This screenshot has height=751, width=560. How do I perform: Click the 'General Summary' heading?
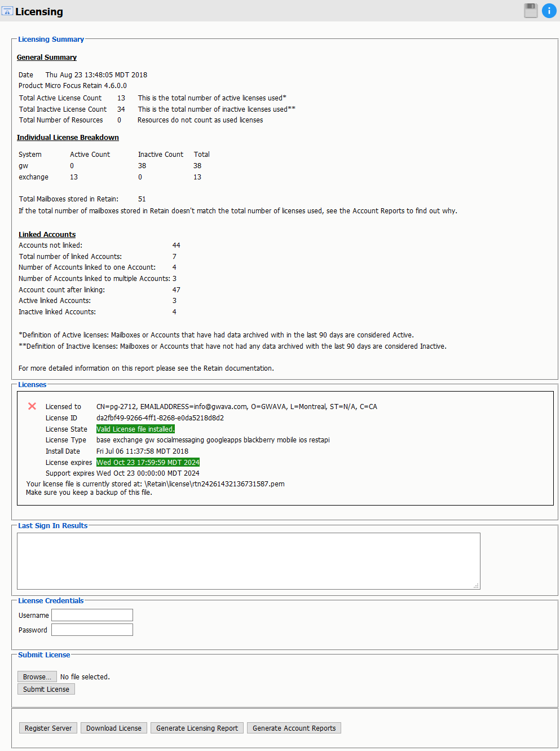click(47, 58)
